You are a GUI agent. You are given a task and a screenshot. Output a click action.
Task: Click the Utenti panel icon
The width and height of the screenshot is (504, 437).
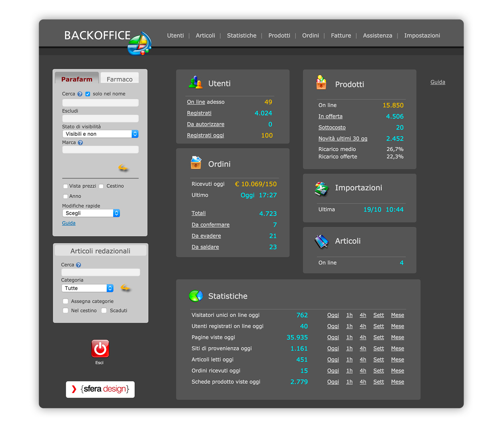(196, 83)
